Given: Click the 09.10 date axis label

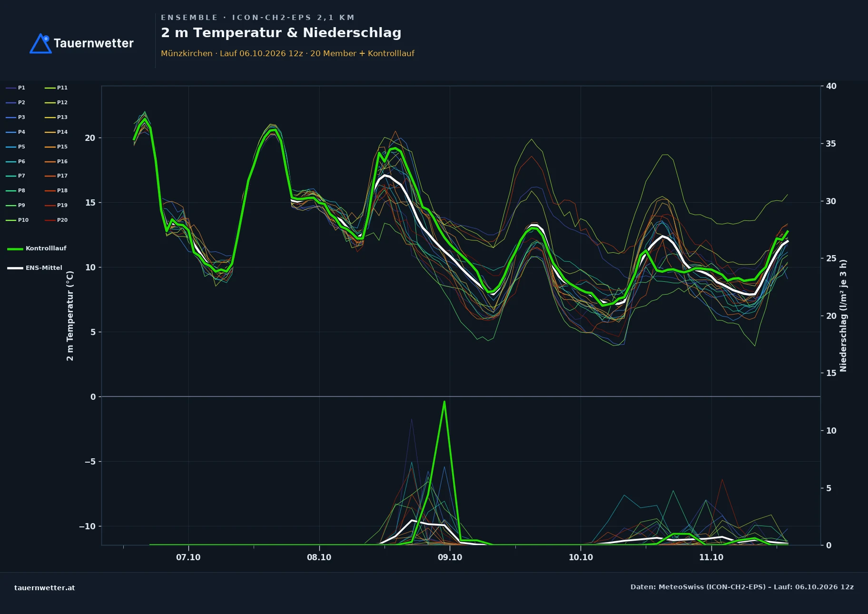Looking at the screenshot, I should click(x=450, y=557).
